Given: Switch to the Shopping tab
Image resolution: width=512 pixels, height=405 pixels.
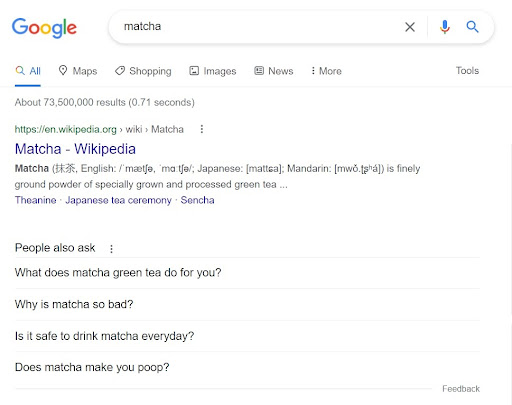Looking at the screenshot, I should [x=143, y=71].
